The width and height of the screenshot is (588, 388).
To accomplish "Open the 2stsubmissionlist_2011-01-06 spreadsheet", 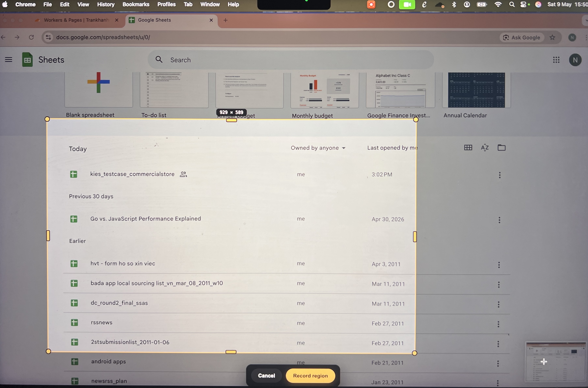I will [130, 342].
